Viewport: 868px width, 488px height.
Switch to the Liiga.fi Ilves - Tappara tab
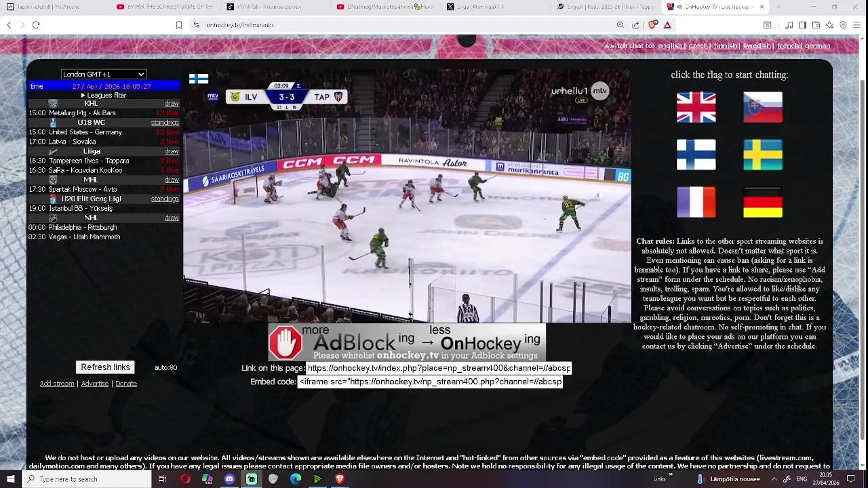click(606, 7)
